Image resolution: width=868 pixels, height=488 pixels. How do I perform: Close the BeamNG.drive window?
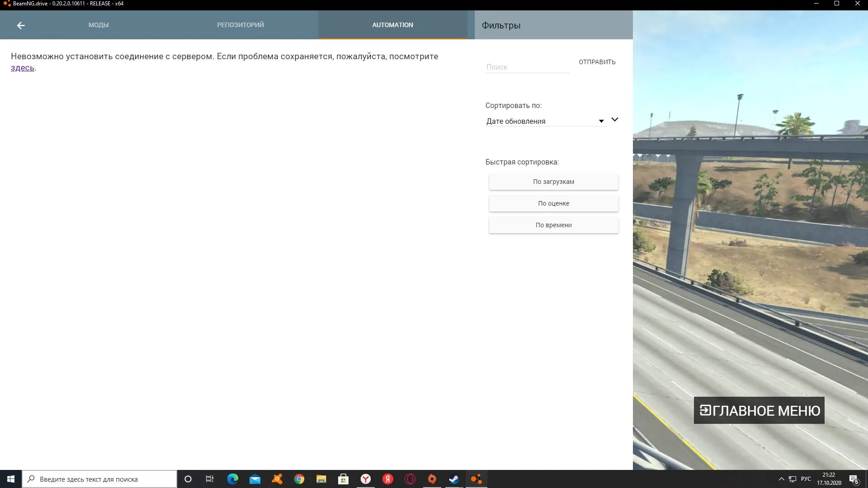tap(857, 4)
